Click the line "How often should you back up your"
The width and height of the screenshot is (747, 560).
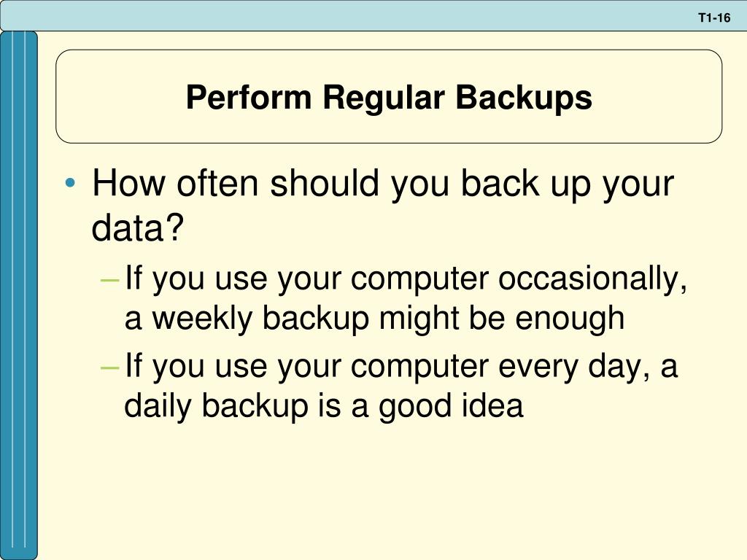(383, 184)
